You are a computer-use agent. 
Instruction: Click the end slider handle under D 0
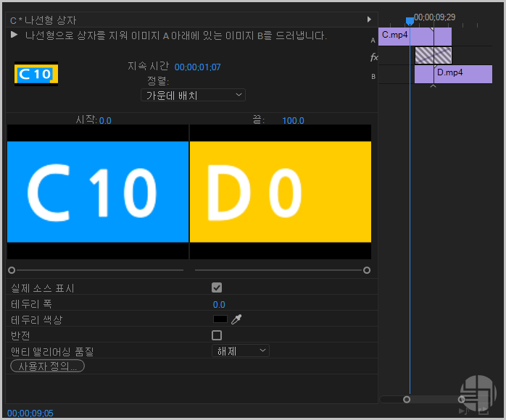point(367,270)
